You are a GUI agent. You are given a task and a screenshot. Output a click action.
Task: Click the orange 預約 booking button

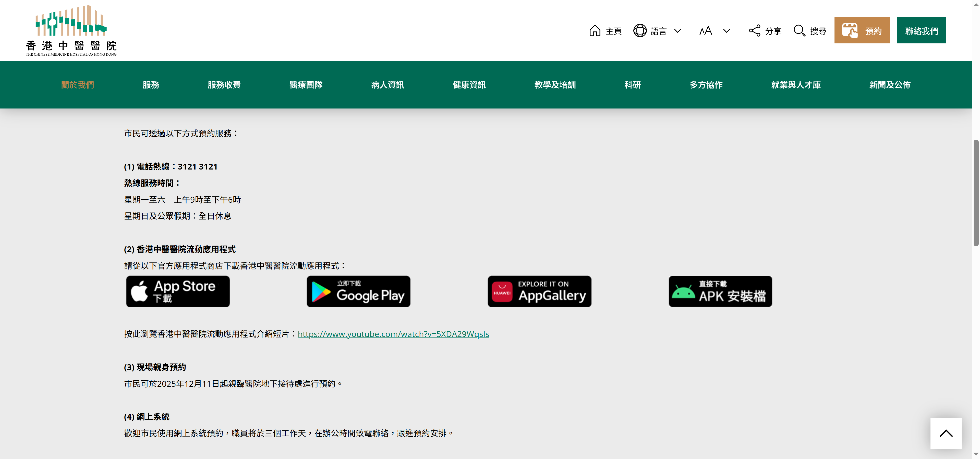[x=861, y=30]
